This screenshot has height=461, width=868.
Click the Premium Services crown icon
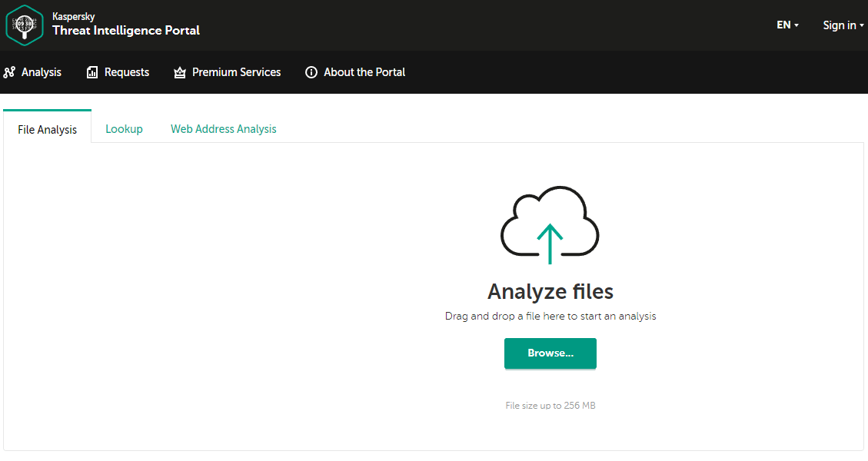click(x=179, y=72)
